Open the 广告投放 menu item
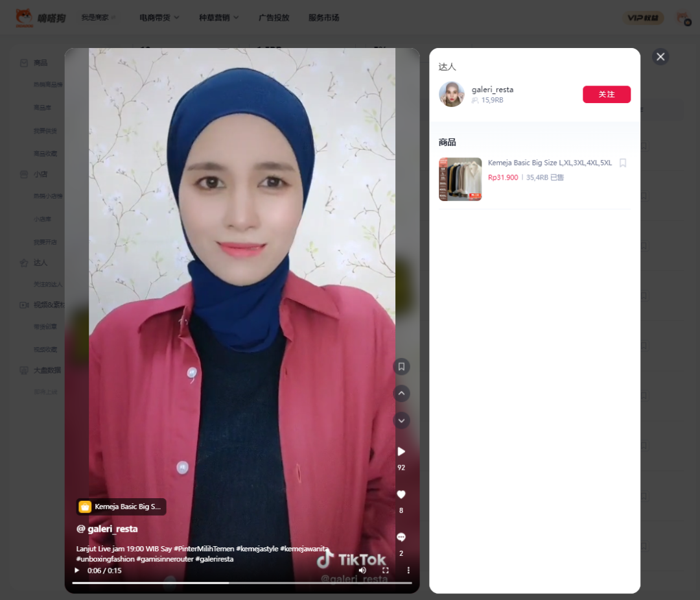The width and height of the screenshot is (700, 600). point(274,18)
